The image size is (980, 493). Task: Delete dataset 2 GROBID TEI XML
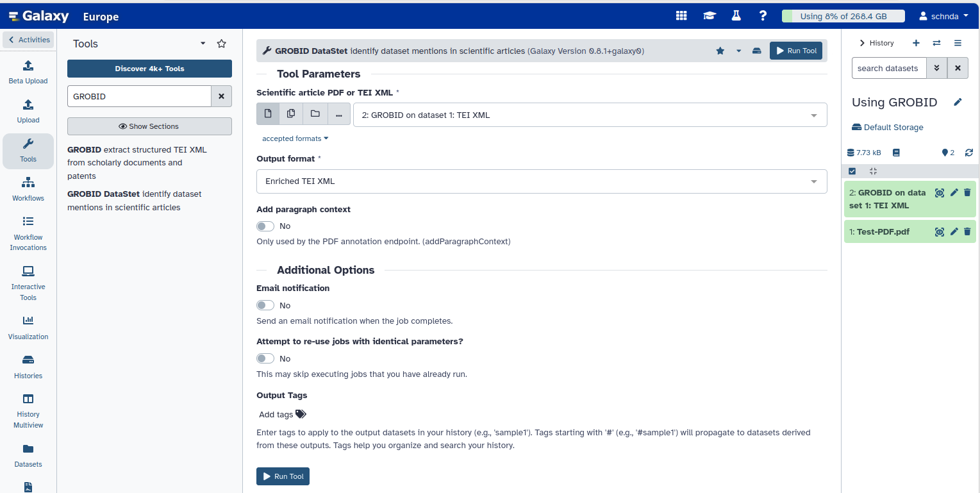point(967,192)
